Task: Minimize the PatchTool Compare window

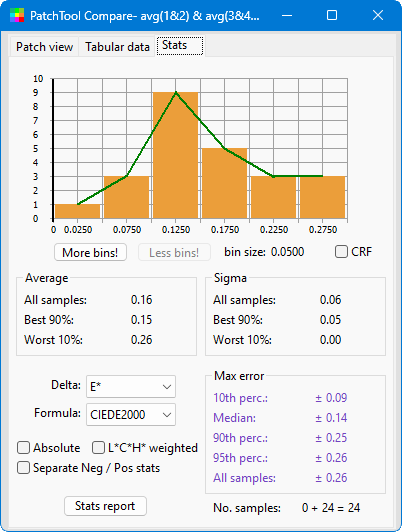Action: tap(287, 15)
